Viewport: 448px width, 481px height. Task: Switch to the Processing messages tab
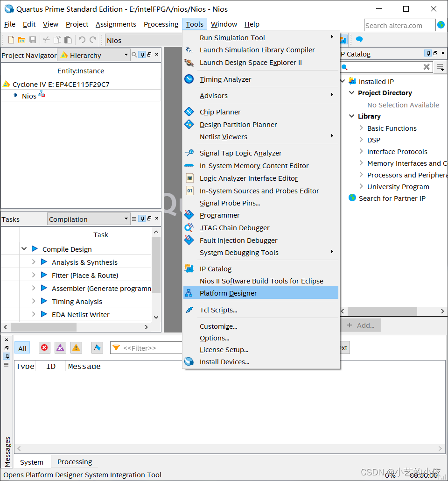point(75,462)
